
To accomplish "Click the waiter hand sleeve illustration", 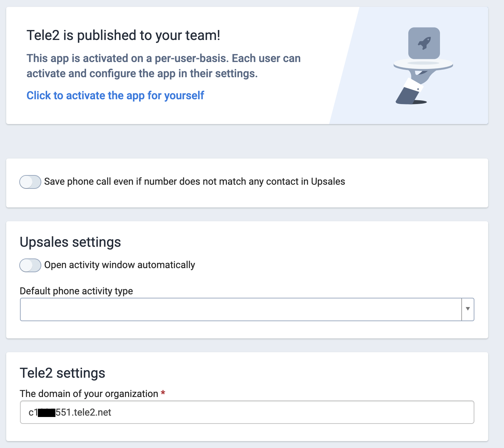I will point(410,91).
